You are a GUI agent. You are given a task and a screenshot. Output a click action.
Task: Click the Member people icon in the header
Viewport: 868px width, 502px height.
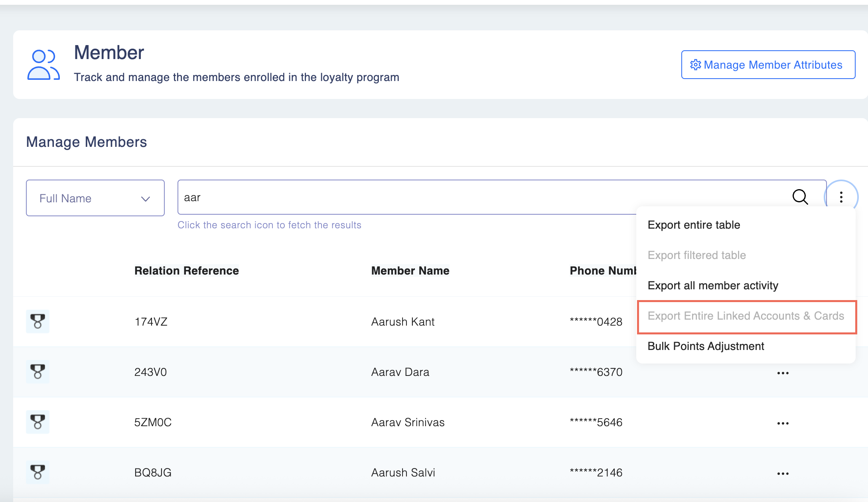tap(43, 65)
